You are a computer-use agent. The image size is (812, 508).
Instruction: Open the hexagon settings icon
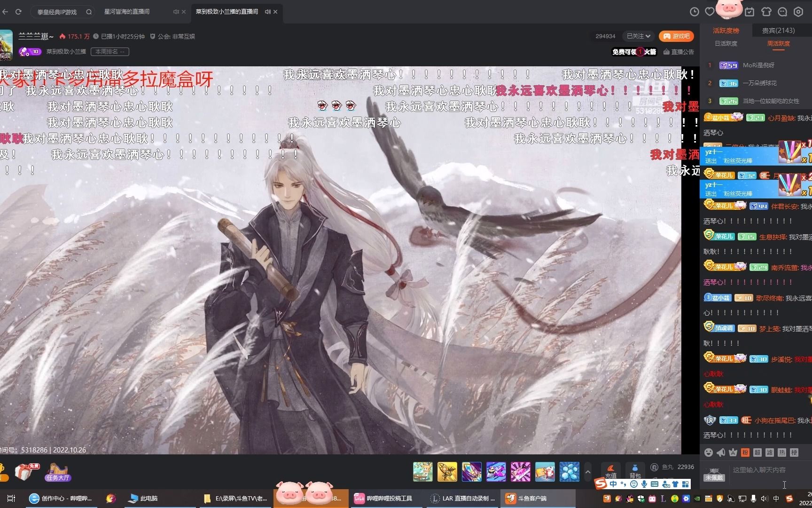pyautogui.click(x=798, y=12)
